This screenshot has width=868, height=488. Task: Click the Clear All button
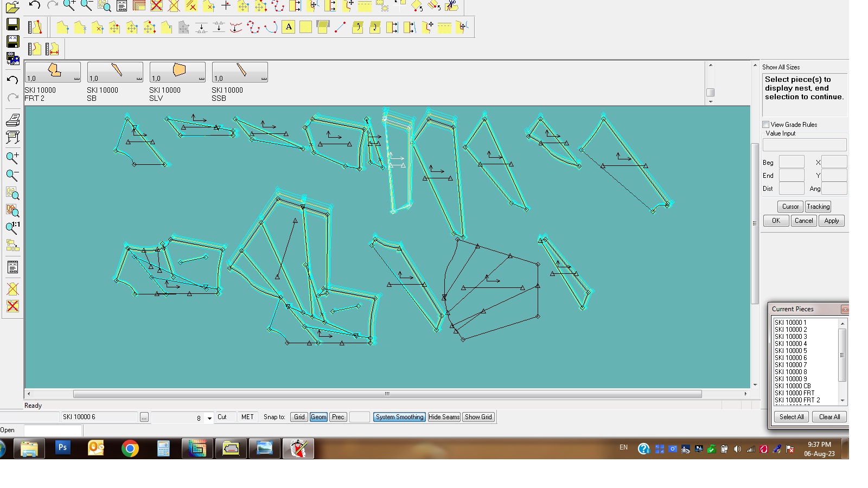tap(829, 417)
